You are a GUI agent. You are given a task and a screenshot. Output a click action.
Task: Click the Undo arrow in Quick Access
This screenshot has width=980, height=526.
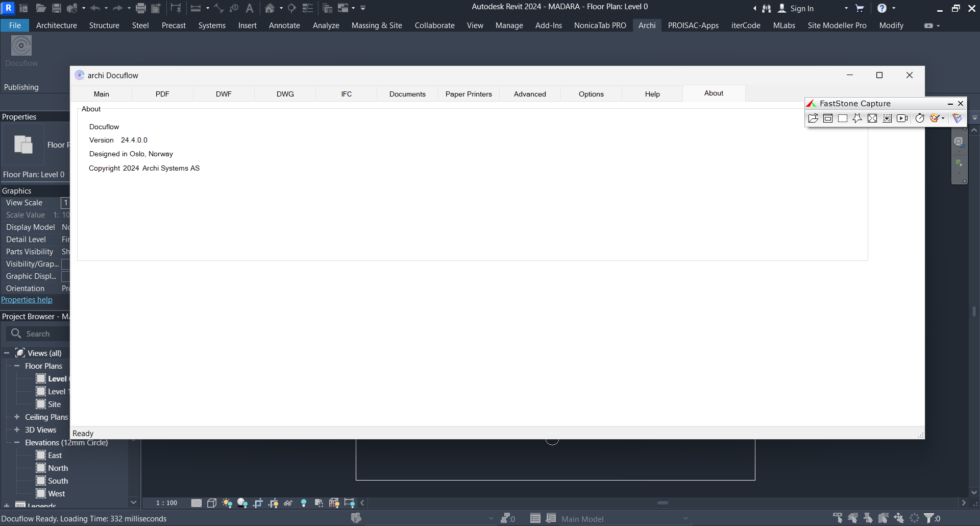tap(95, 8)
